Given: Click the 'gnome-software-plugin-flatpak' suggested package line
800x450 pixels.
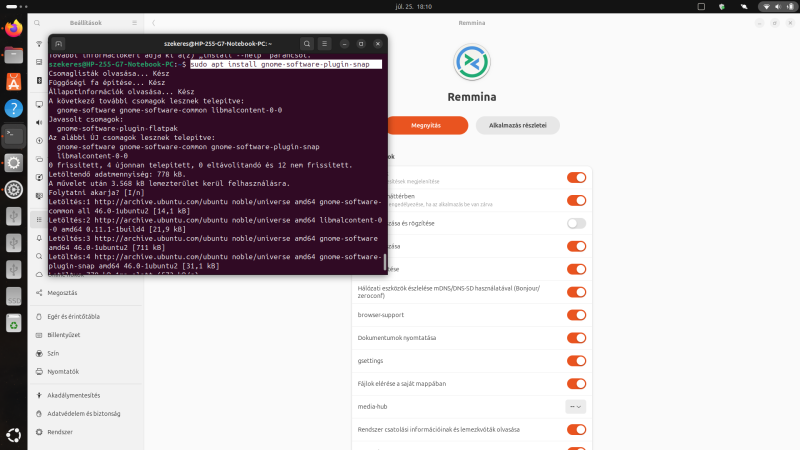Looking at the screenshot, I should [117, 129].
